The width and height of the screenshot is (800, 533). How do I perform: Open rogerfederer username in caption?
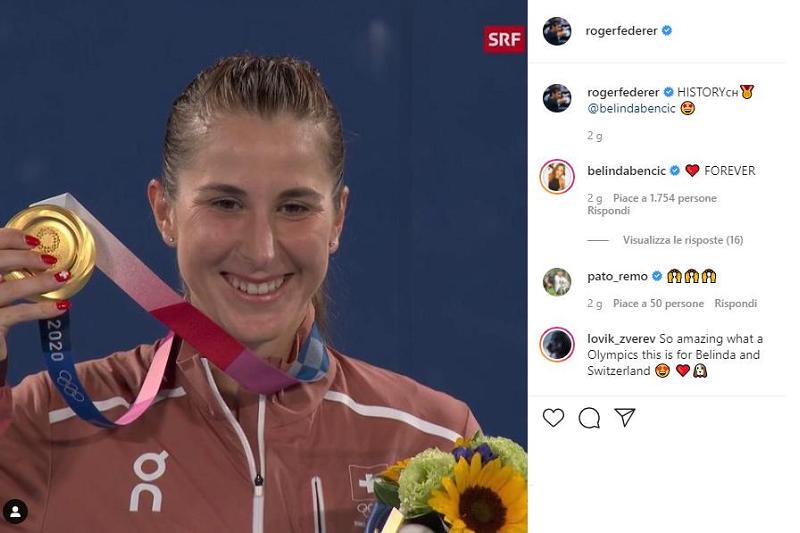pos(623,92)
